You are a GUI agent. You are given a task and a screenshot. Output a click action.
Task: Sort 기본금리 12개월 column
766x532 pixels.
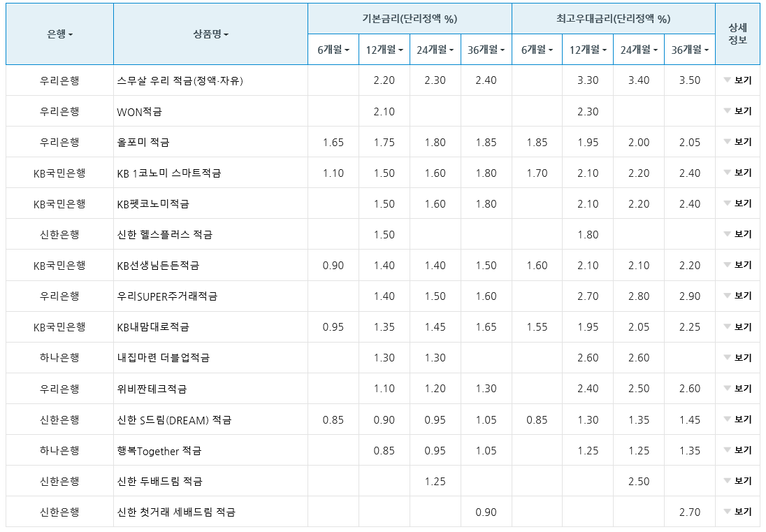click(x=384, y=50)
